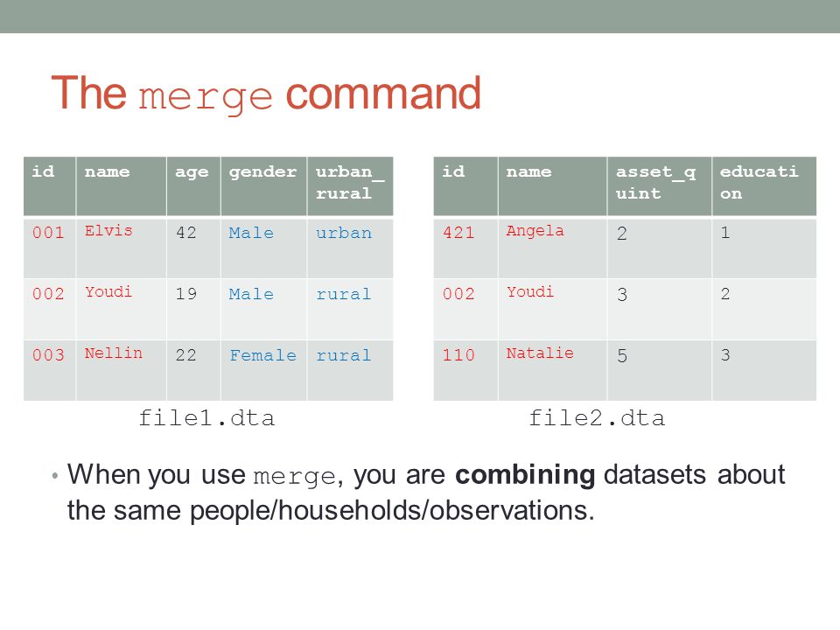Click the cell containing 'Elvis'
Screen dimensions: 840x630
click(122, 248)
